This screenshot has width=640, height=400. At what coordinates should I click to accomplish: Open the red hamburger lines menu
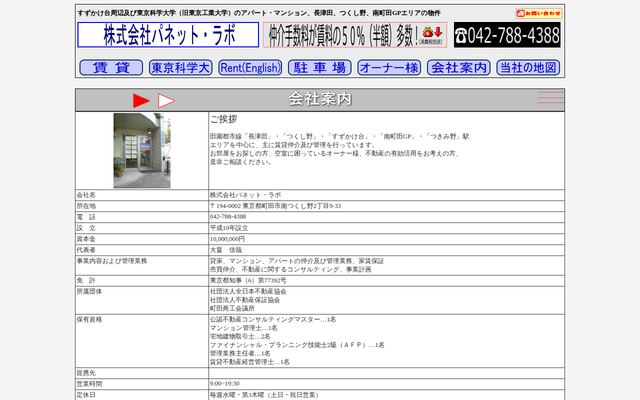point(550,97)
